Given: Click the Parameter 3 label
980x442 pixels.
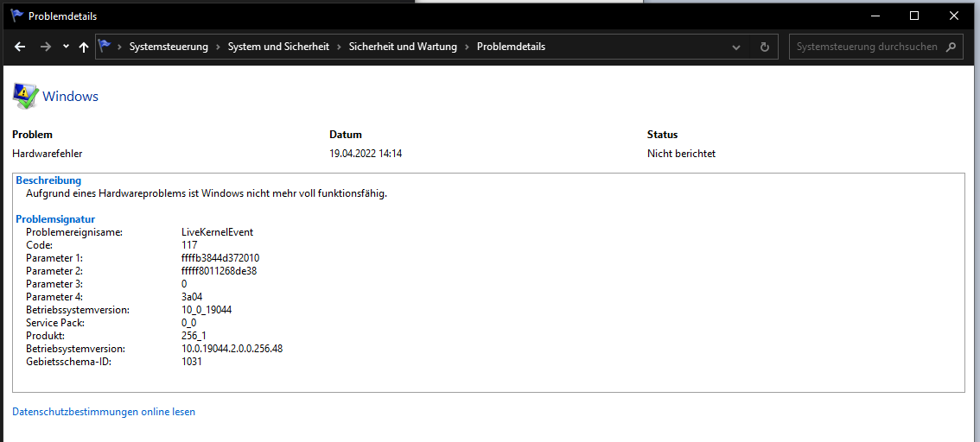Looking at the screenshot, I should click(x=54, y=284).
